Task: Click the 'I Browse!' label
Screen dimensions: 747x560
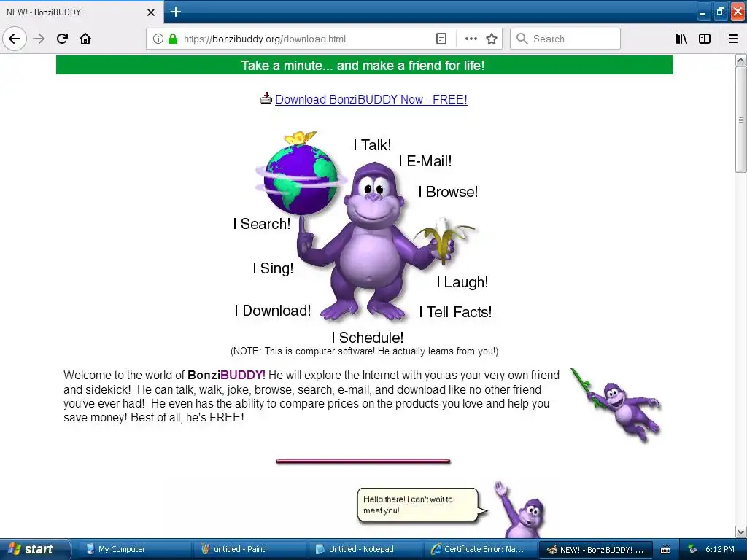Action: pyautogui.click(x=448, y=192)
